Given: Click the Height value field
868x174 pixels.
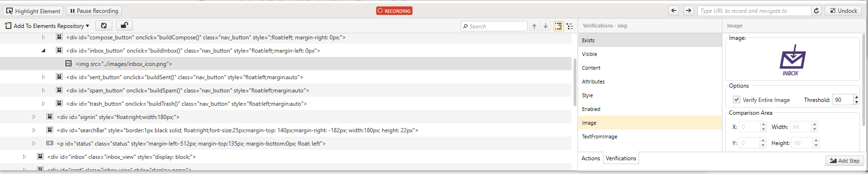Looking at the screenshot, I should coord(802,143).
